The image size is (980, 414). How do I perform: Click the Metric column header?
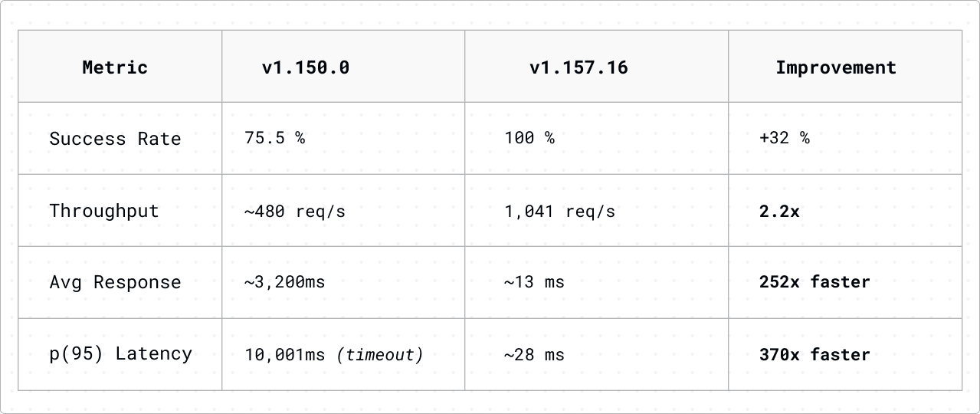click(x=115, y=67)
